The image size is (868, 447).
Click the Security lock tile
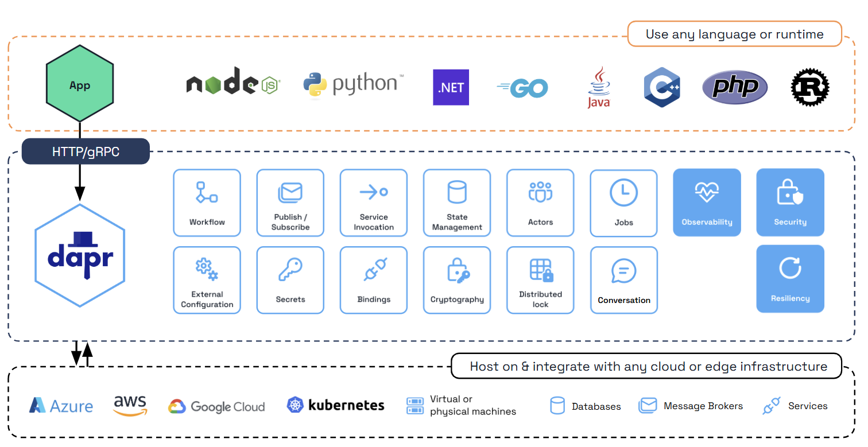click(790, 203)
